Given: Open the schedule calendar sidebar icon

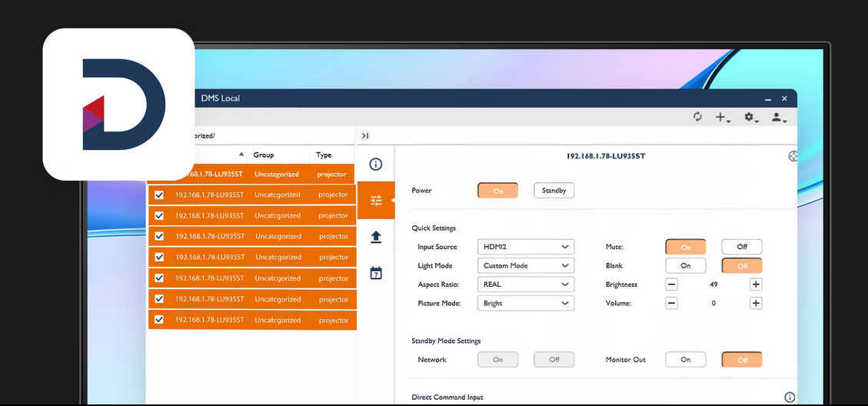Looking at the screenshot, I should pyautogui.click(x=376, y=273).
